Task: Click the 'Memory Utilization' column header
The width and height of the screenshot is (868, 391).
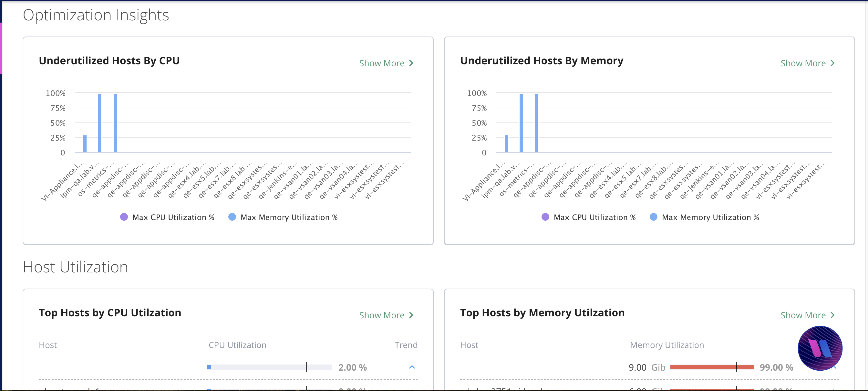Action: pos(667,345)
